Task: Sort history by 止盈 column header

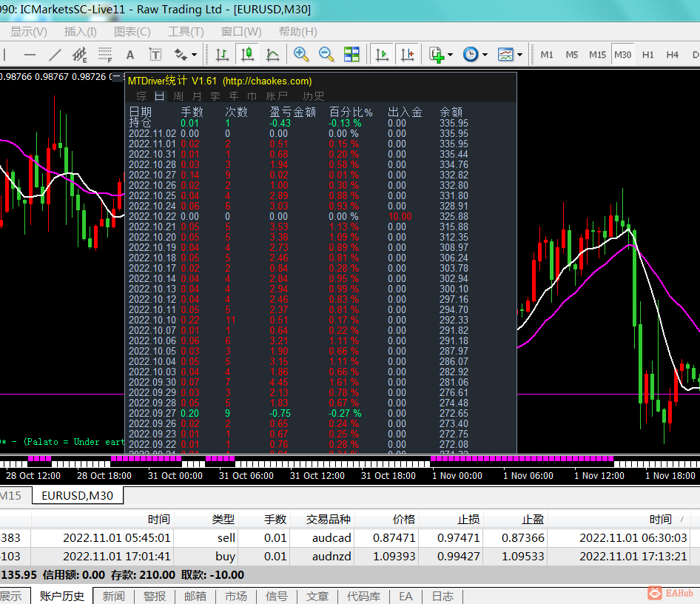Action: point(516,519)
